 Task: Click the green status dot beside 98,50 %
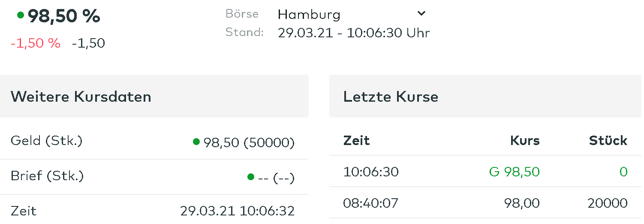tap(20, 15)
